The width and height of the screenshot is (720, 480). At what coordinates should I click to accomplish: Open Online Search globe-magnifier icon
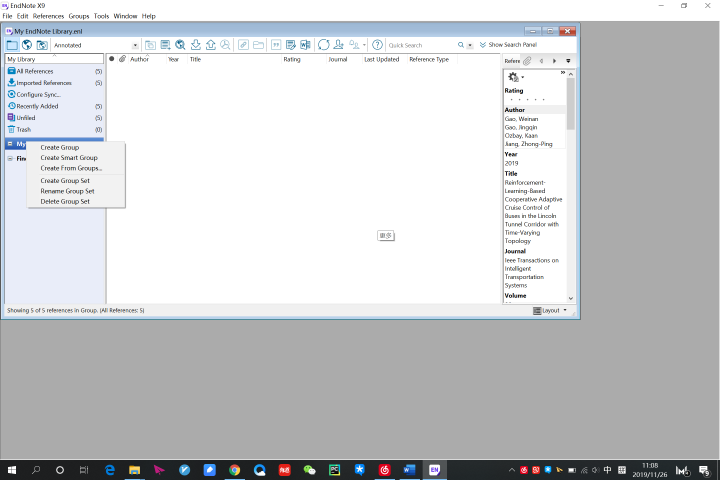[x=180, y=45]
